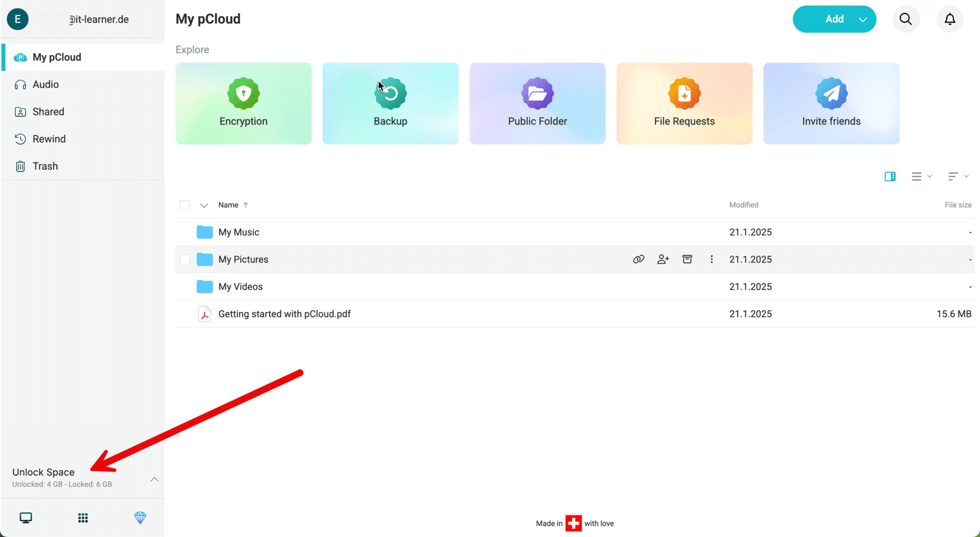Open the sort options dropdown

click(x=959, y=177)
